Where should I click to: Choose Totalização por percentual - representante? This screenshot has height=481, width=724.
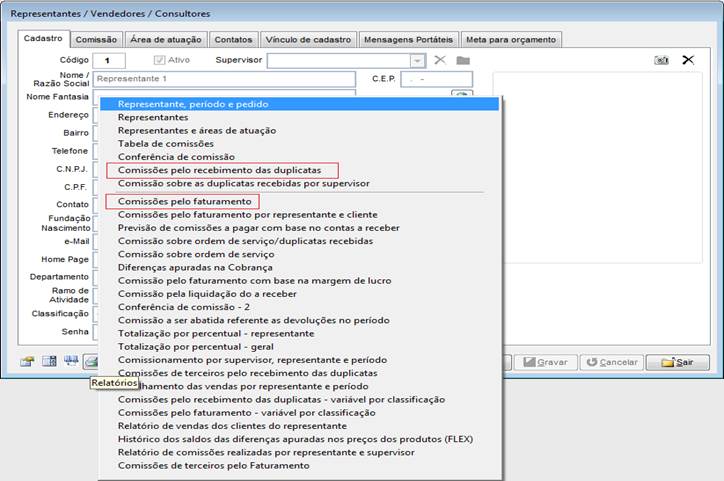pos(300,333)
